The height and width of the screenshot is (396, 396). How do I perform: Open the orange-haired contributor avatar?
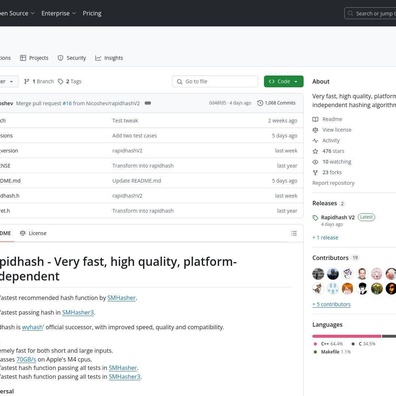[x=348, y=288]
